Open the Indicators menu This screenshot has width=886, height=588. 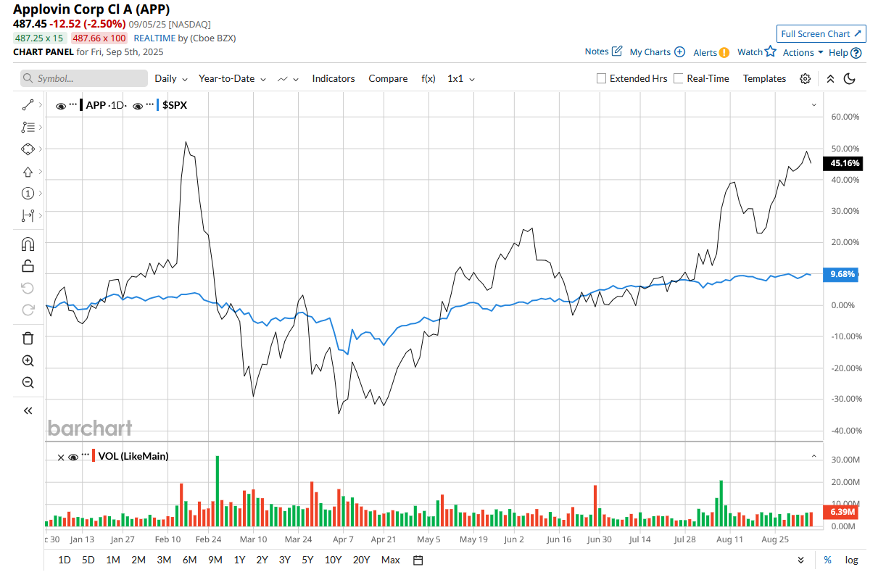tap(334, 78)
